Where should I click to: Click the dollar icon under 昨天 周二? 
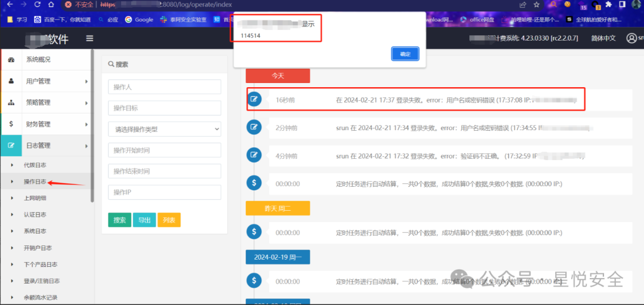point(254,232)
